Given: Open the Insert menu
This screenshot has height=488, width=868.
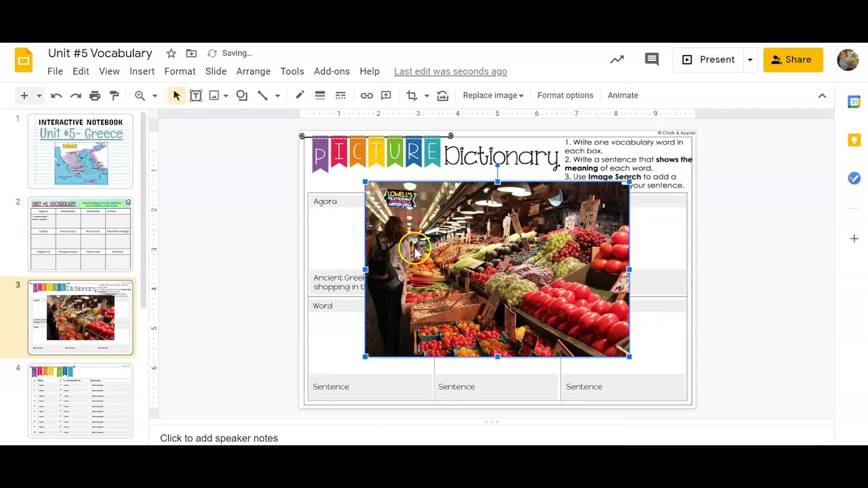Looking at the screenshot, I should [x=142, y=71].
